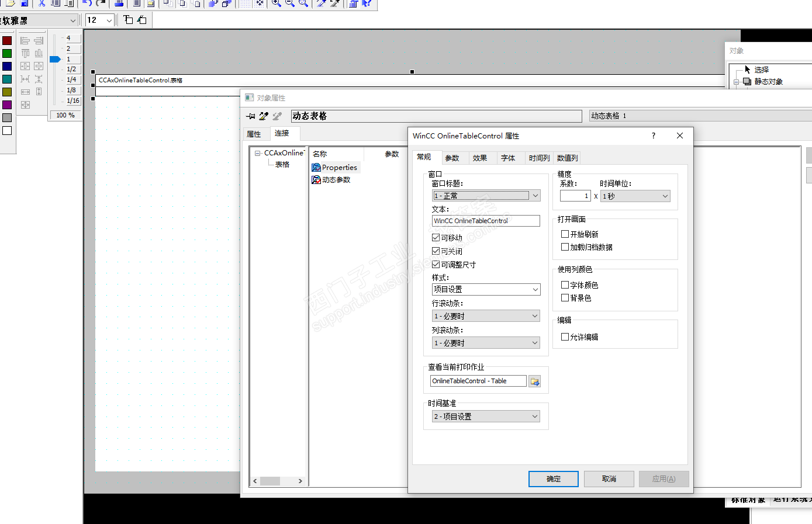
Task: Click the browse icon beside print job field
Action: [x=534, y=381]
